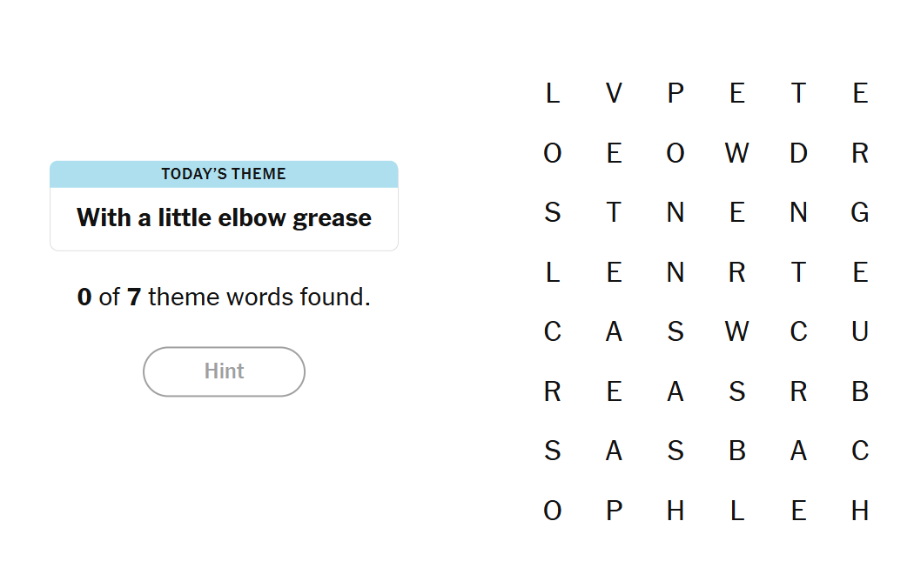Select the T between E and E in top row
The width and height of the screenshot is (914, 588).
pyautogui.click(x=798, y=93)
